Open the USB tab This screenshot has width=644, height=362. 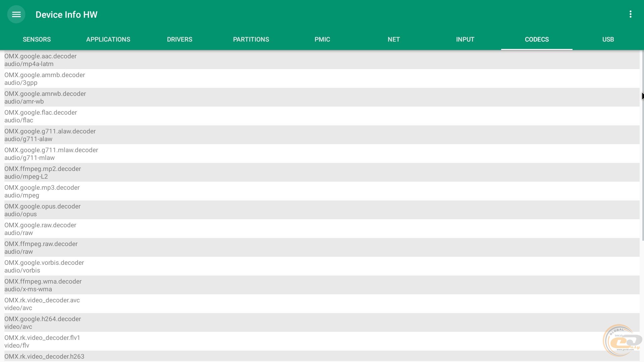pos(608,40)
